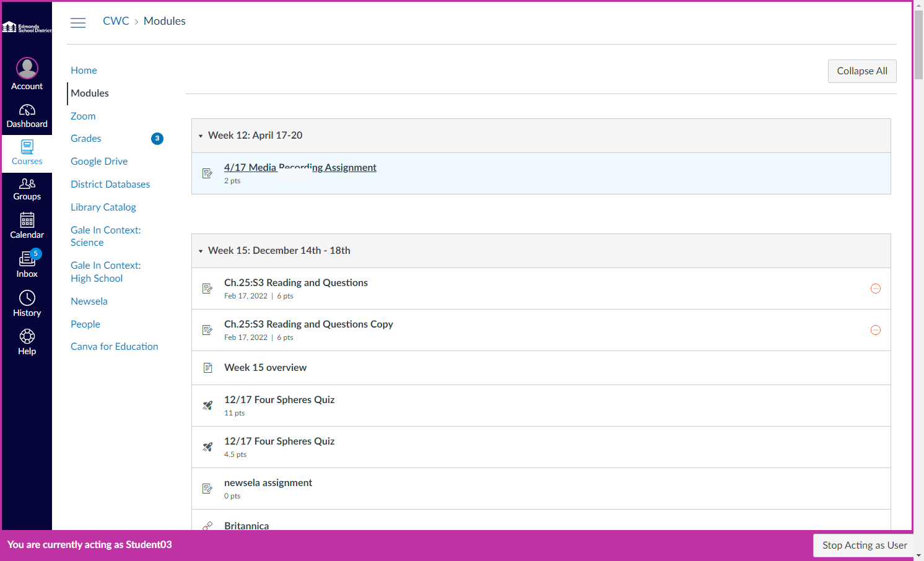Click the Grades unread count badge
The image size is (924, 561).
(x=157, y=139)
